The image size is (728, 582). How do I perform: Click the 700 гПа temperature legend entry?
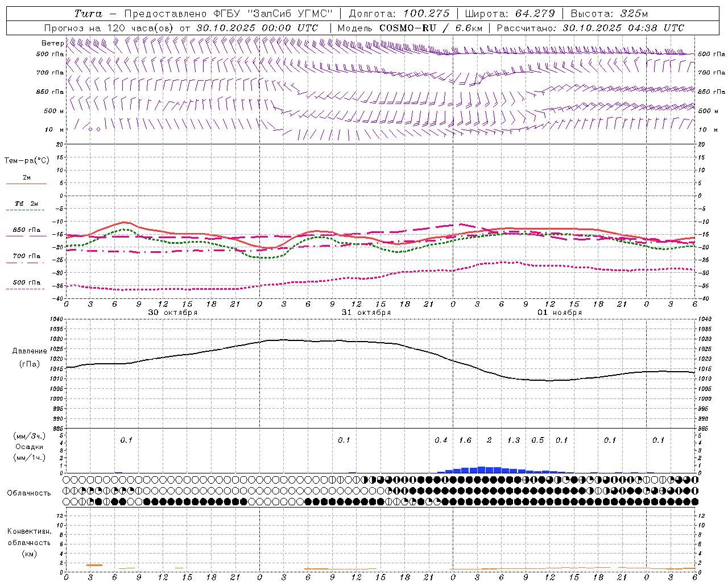(x=26, y=259)
